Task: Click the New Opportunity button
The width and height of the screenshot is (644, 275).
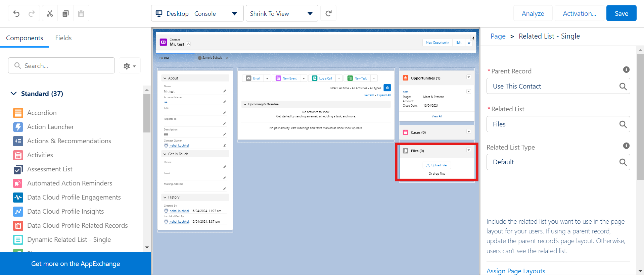Action: [437, 43]
